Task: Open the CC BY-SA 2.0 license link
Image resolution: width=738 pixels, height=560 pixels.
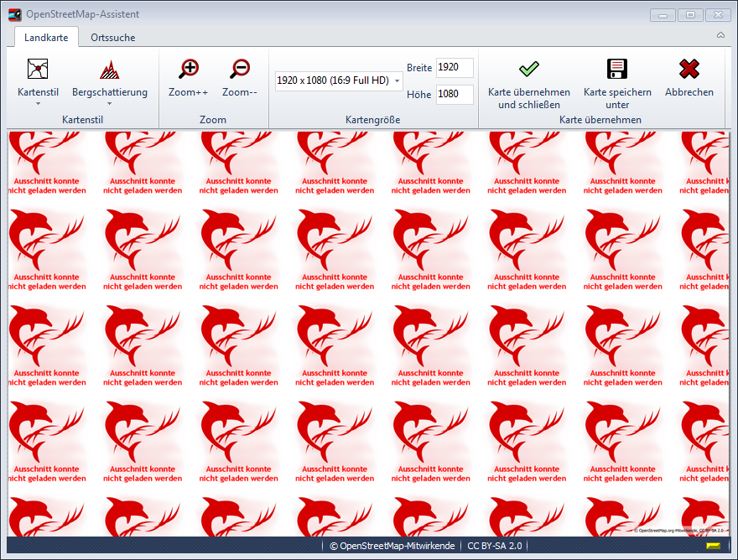Action: coord(494,546)
